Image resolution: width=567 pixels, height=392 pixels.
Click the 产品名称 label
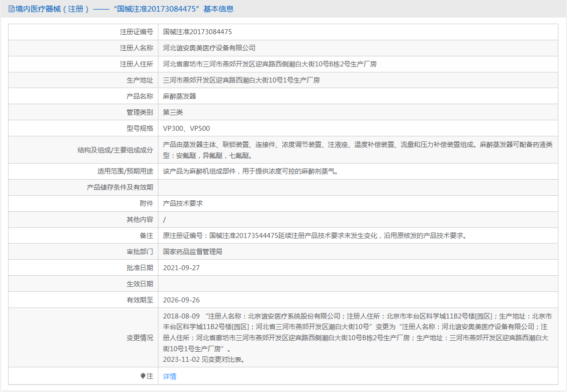click(139, 96)
